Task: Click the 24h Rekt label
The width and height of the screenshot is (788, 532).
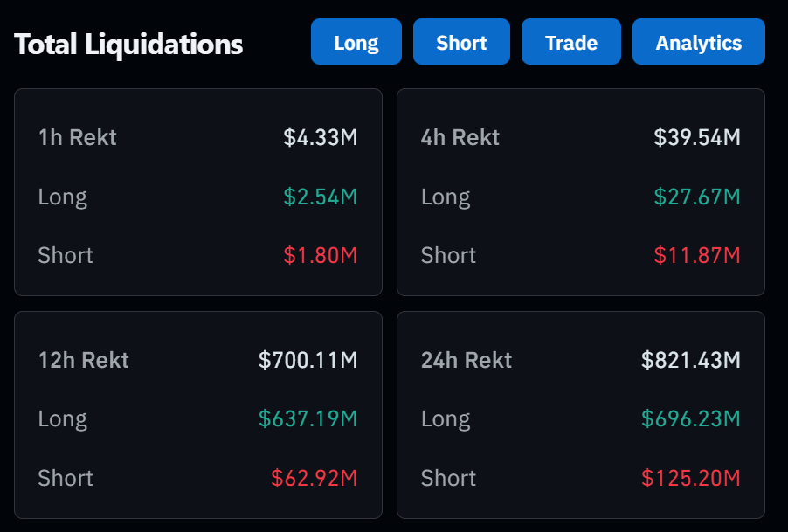Action: (467, 360)
